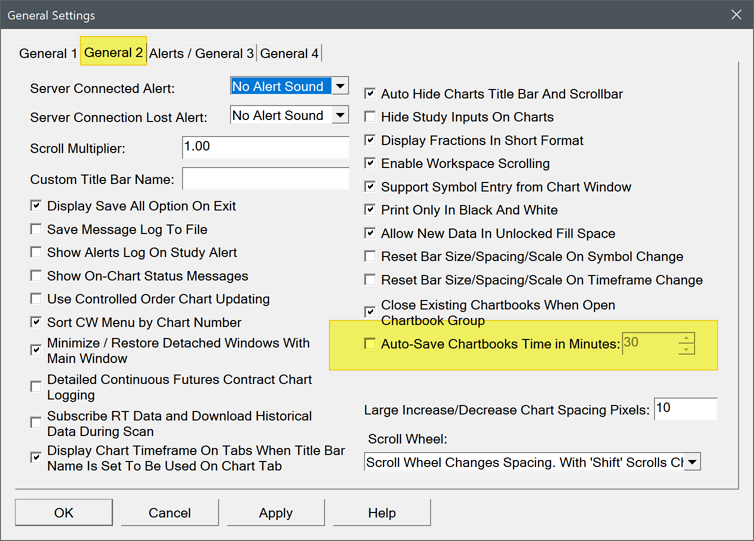Expand the Scroll Wheel behavior dropdown
This screenshot has height=541, width=754.
[691, 462]
